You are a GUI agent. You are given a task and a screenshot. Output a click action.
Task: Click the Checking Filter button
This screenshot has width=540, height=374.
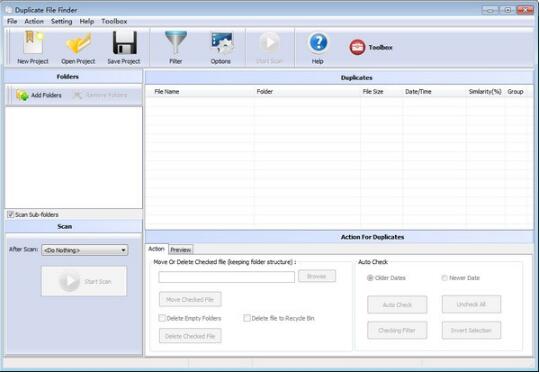pyautogui.click(x=397, y=331)
